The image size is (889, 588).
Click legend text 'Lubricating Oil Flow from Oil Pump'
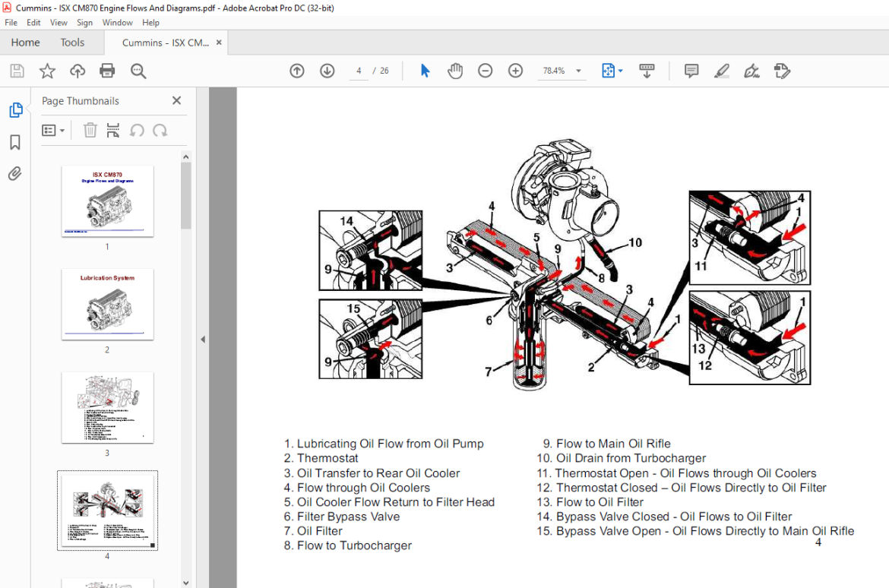tap(390, 444)
